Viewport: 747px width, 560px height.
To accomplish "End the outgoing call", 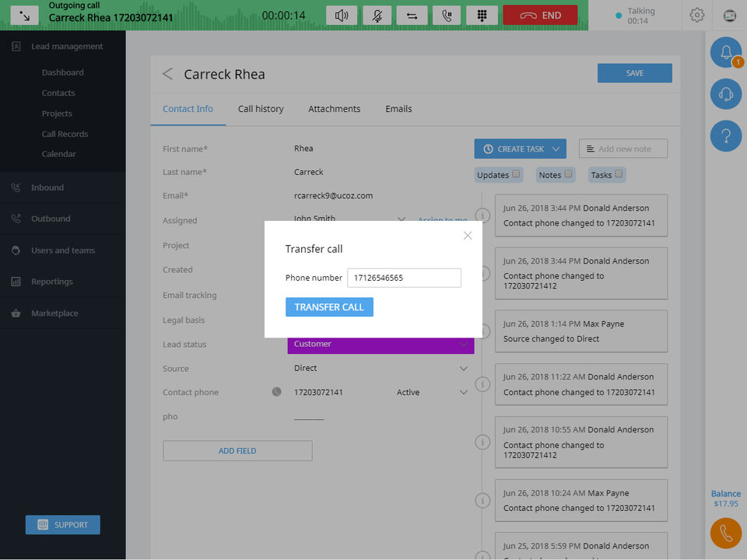I will pos(540,16).
